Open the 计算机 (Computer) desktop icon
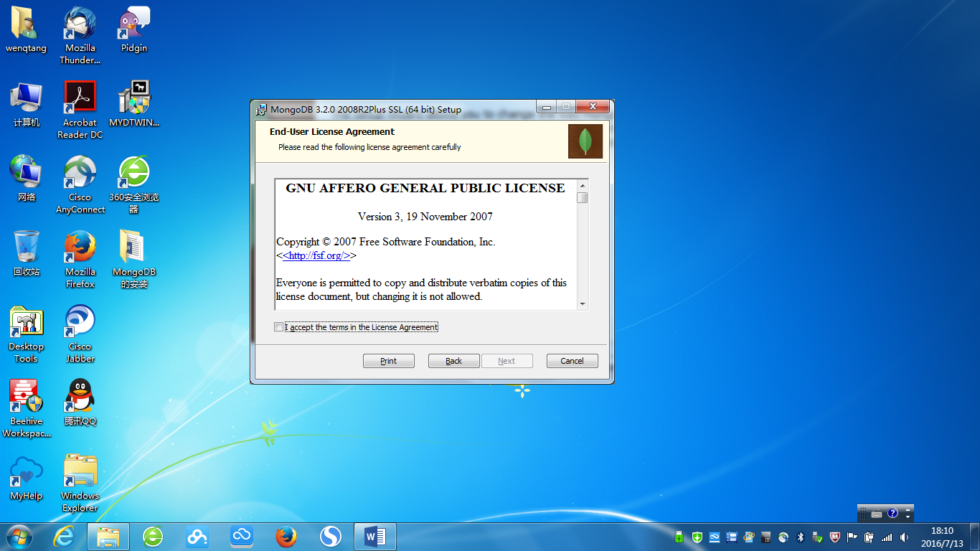Screen dimensions: 980x551 [x=27, y=105]
